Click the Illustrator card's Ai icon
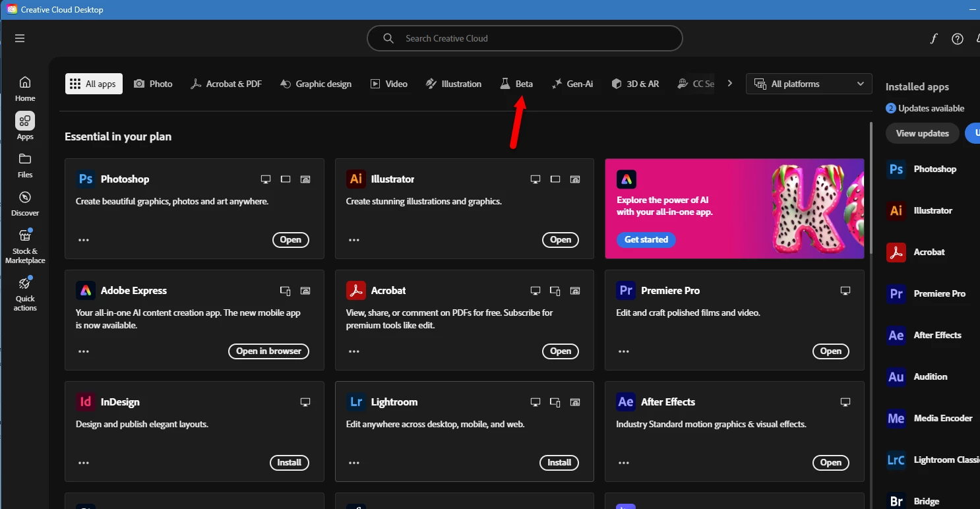This screenshot has width=980, height=509. [356, 179]
